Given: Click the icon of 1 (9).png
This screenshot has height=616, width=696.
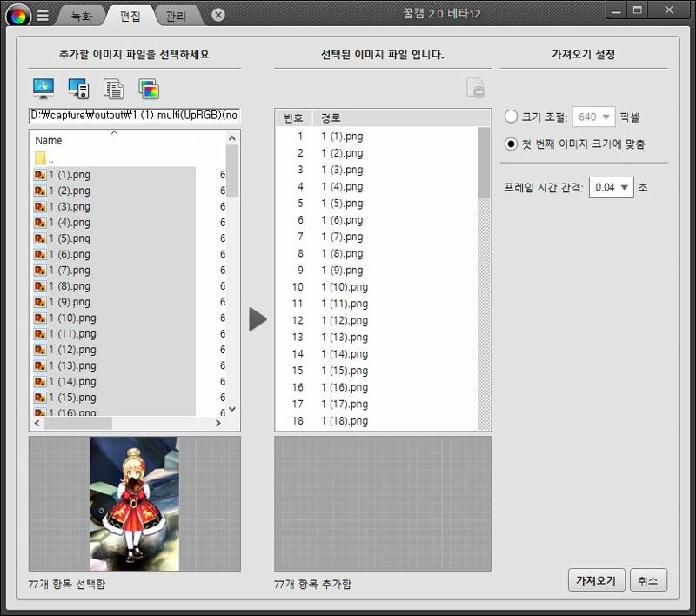Looking at the screenshot, I should coord(40,302).
